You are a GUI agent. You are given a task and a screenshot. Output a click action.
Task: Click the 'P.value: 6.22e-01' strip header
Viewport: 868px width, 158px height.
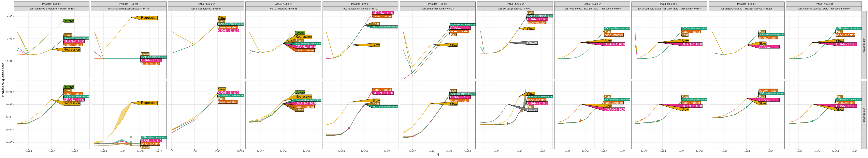coord(592,4)
